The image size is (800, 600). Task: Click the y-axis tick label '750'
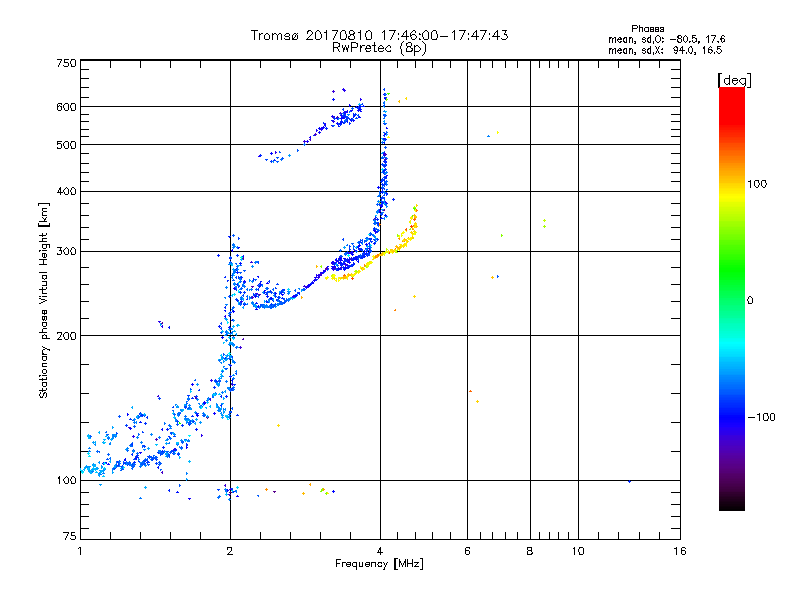click(x=66, y=63)
